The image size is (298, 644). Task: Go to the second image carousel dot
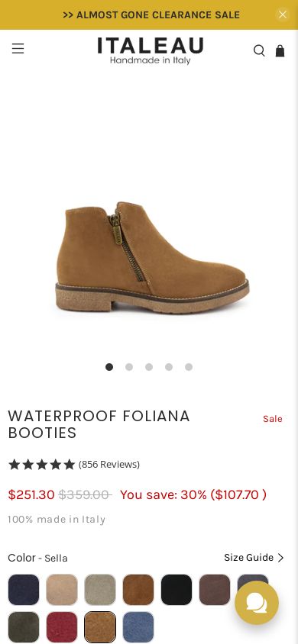[x=129, y=367]
